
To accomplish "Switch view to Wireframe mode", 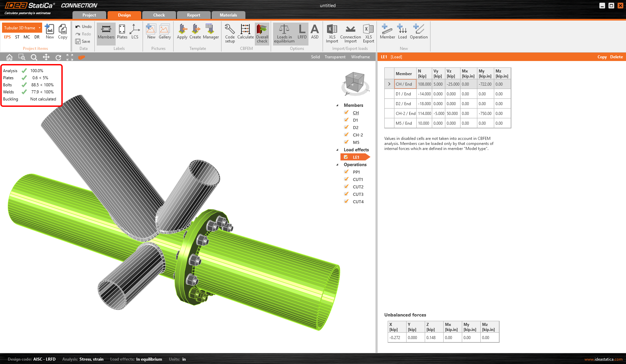I will point(360,57).
